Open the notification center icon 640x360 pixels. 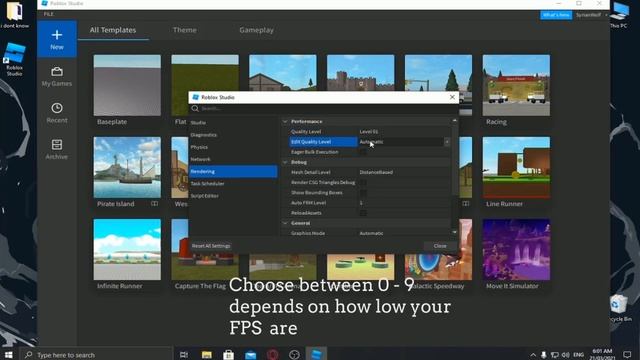(x=627, y=355)
